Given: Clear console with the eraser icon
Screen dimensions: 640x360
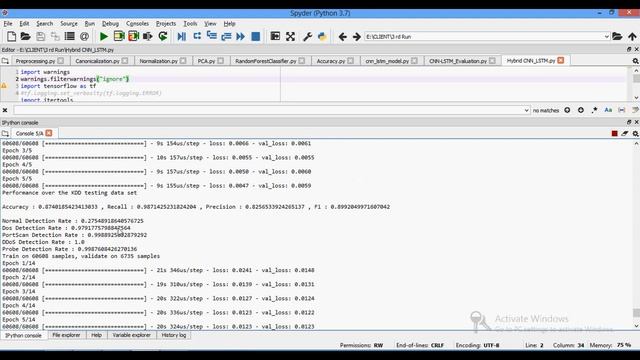Looking at the screenshot, I should click(x=625, y=133).
